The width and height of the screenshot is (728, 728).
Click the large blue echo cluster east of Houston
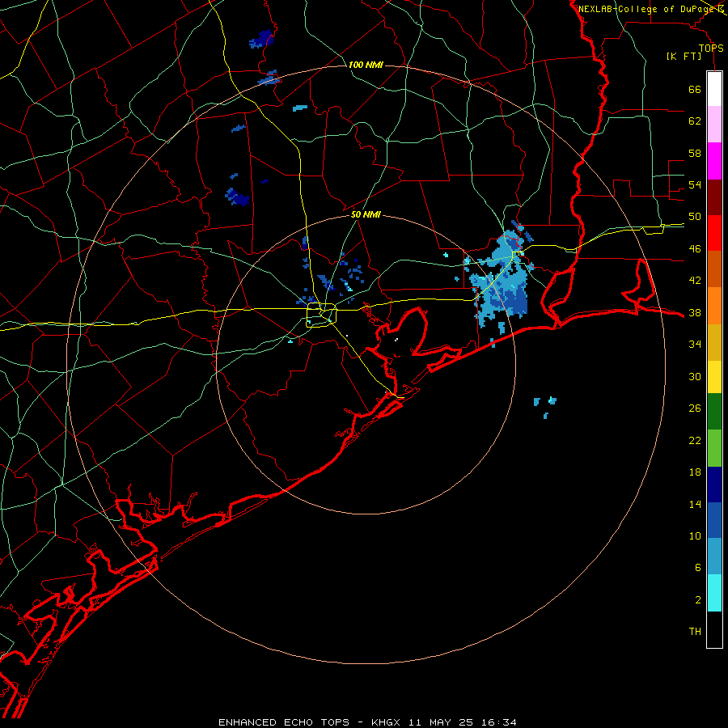(502, 284)
